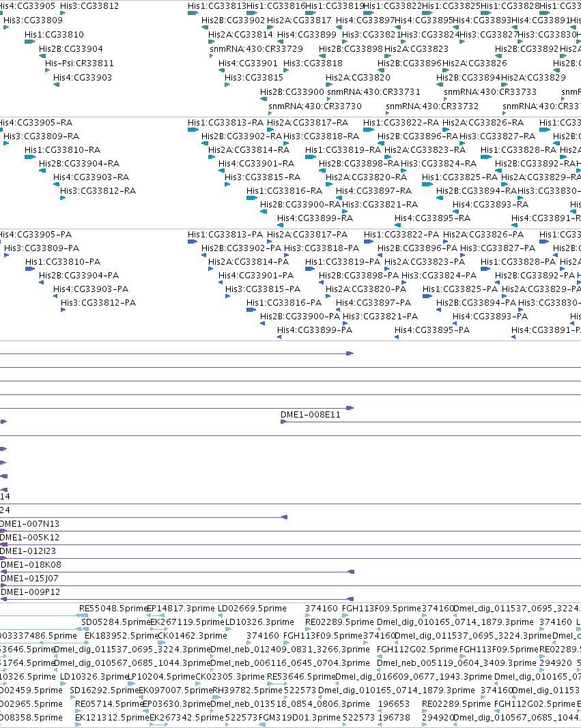Open EST LD02669.5prime label
Image resolution: width=581 pixels, height=728 pixels.
click(252, 608)
